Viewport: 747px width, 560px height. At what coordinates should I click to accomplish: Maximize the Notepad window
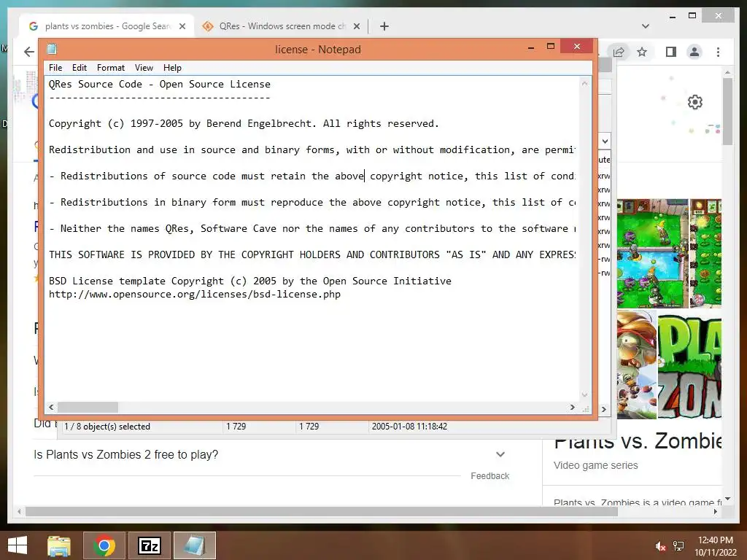(x=551, y=46)
